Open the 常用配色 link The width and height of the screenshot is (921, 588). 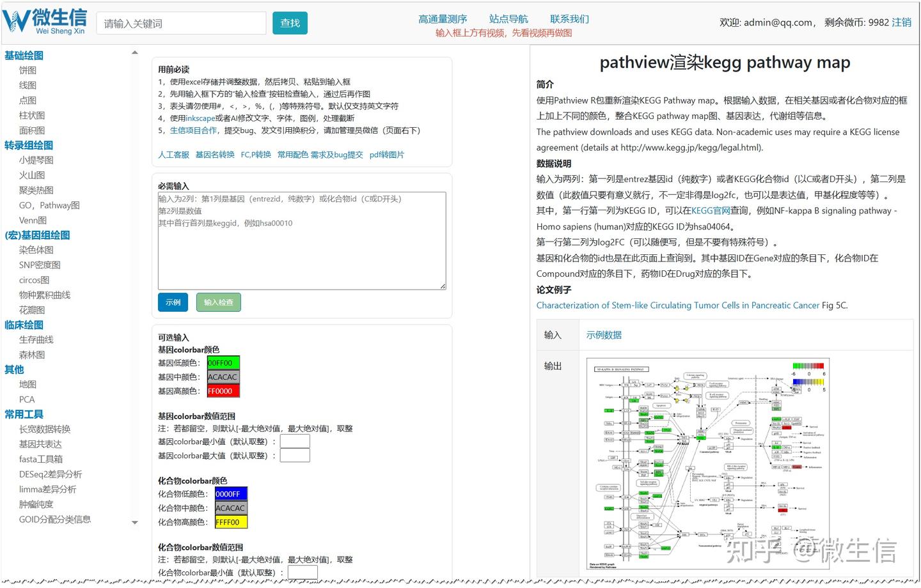click(293, 155)
